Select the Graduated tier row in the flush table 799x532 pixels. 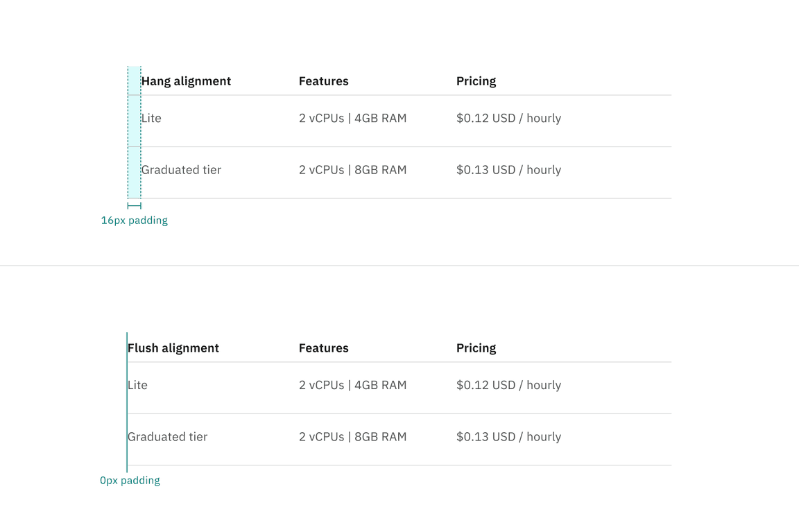(x=168, y=437)
